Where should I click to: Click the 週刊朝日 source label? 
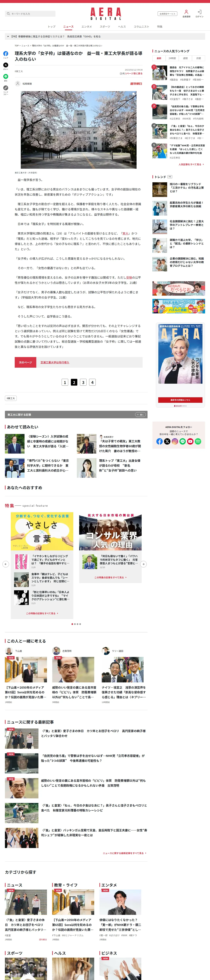click(136, 84)
